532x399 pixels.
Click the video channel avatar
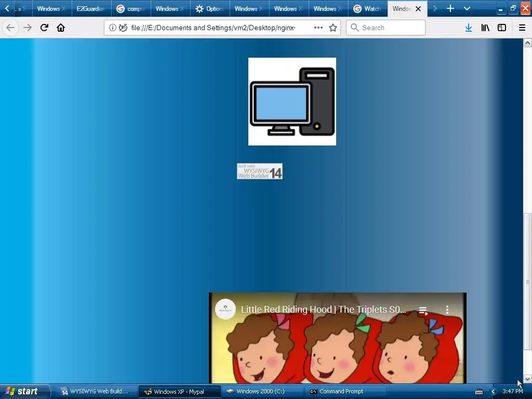point(225,309)
